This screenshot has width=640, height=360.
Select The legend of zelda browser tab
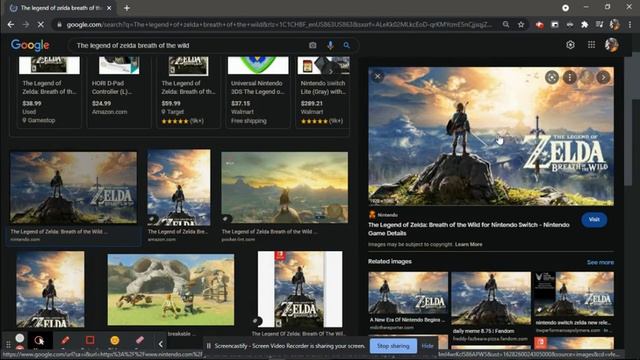[60, 8]
